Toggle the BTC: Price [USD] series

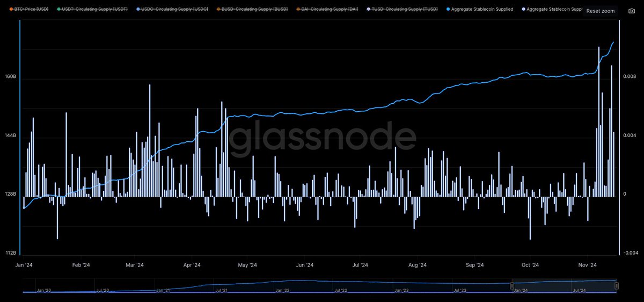(29, 9)
